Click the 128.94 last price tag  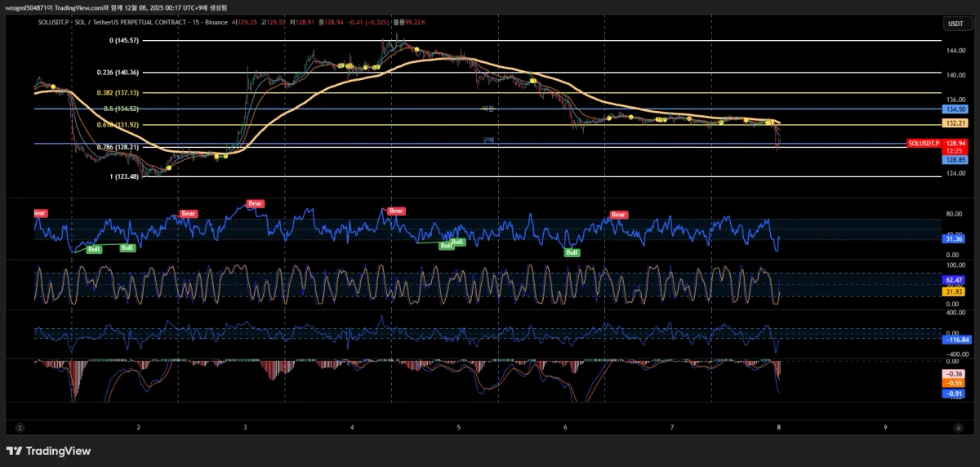[955, 143]
